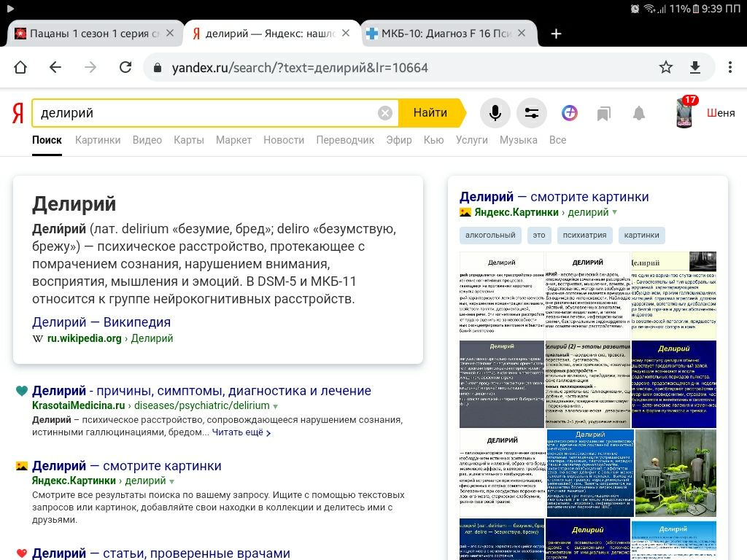The image size is (747, 560).
Task: Bookmark this page with the star icon
Action: 665,67
